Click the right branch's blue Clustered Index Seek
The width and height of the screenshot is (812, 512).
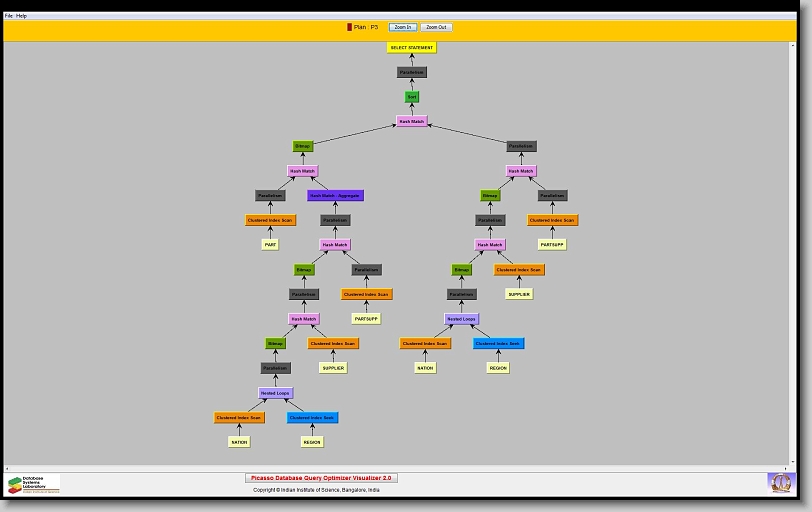(x=498, y=343)
